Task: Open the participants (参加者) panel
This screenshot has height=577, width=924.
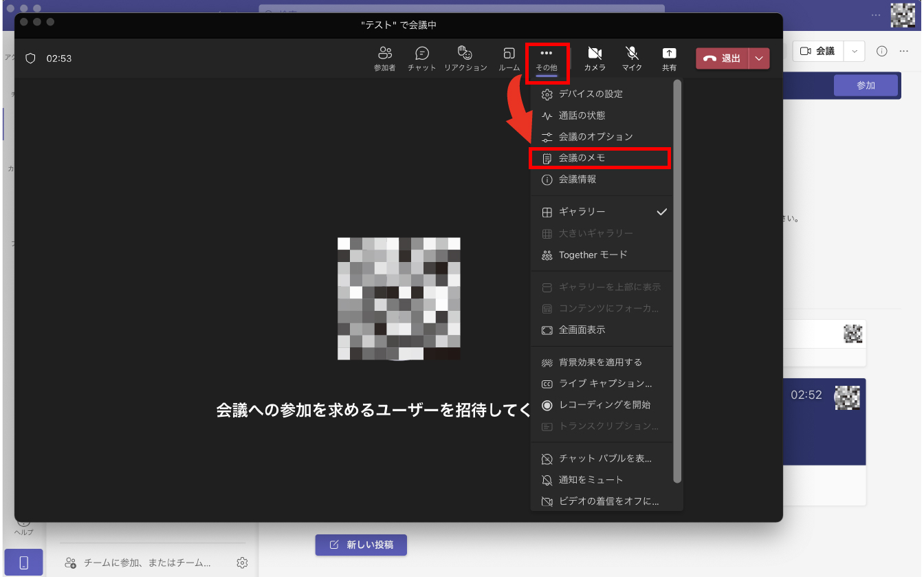Action: [x=384, y=58]
